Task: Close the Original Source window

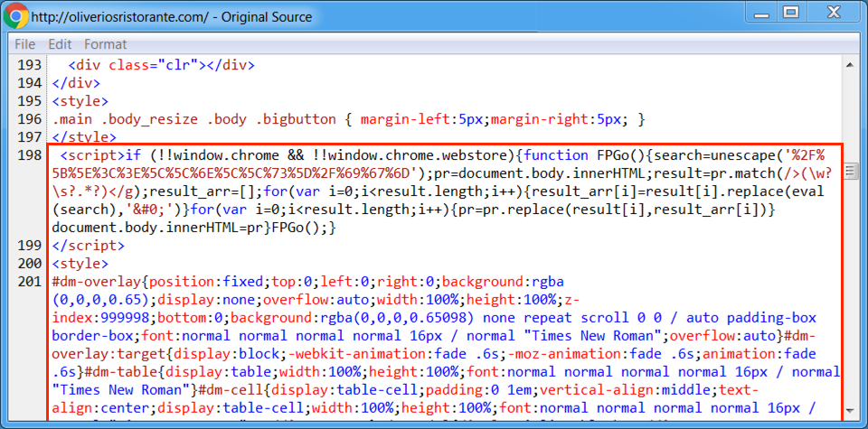Action: (835, 13)
